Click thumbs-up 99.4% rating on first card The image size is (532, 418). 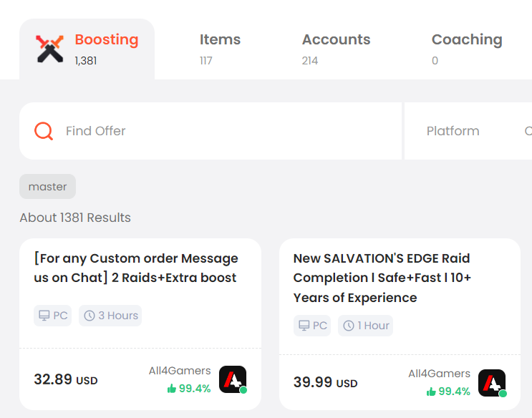point(189,389)
